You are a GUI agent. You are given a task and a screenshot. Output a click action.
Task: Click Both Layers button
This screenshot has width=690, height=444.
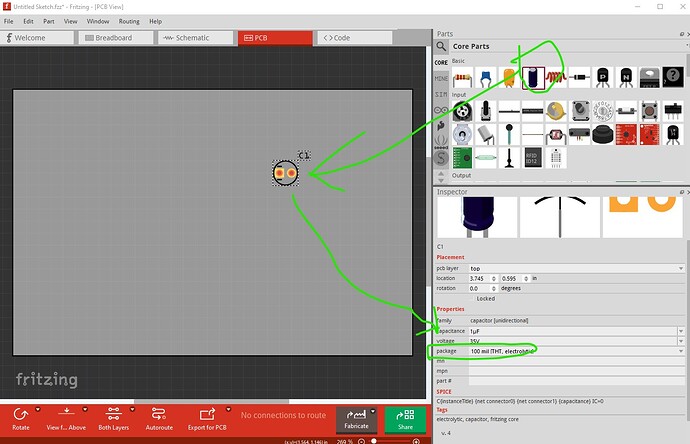click(x=114, y=419)
